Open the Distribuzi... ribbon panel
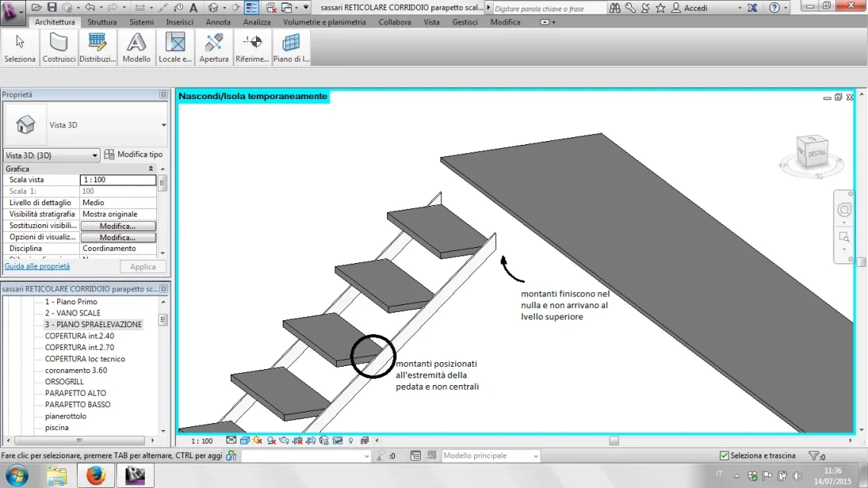The height and width of the screenshot is (488, 868). pos(98,48)
